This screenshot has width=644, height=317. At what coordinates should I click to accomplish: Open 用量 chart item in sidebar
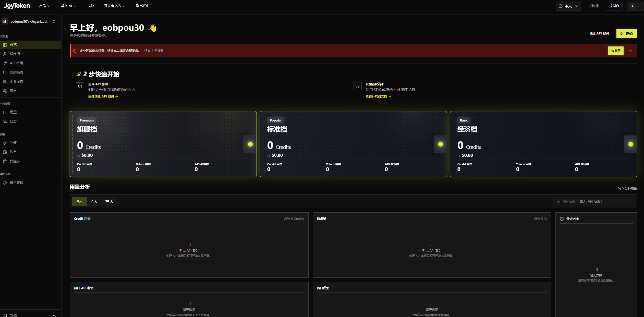pos(30,112)
